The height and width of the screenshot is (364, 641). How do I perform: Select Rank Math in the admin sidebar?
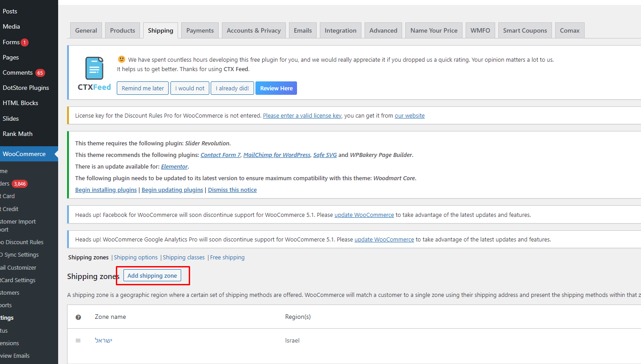tap(17, 134)
